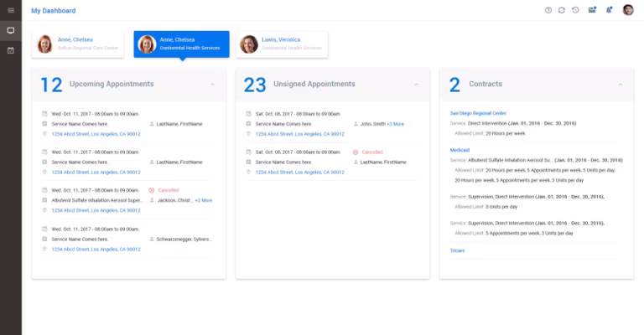Collapse the Unsigned Appointments panel

(x=417, y=85)
